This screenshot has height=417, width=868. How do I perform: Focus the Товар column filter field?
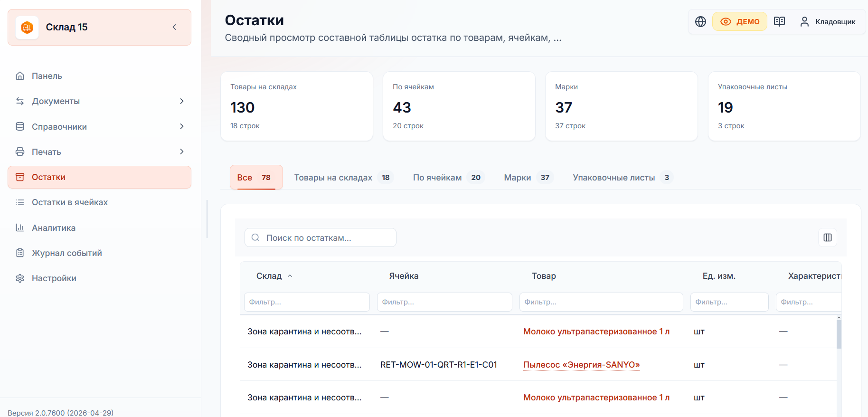[x=601, y=302]
